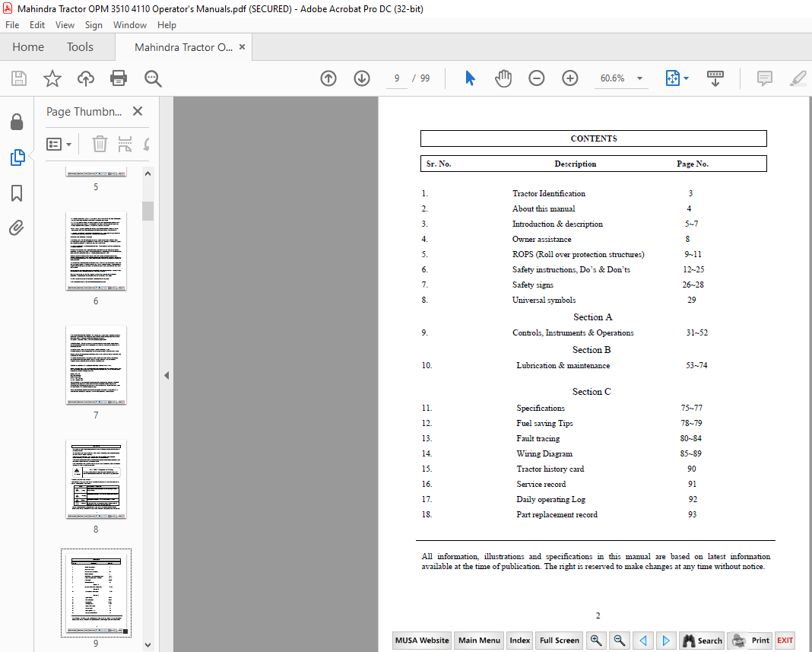The image size is (812, 652).
Task: Upload file via cloud icon
Action: point(85,78)
